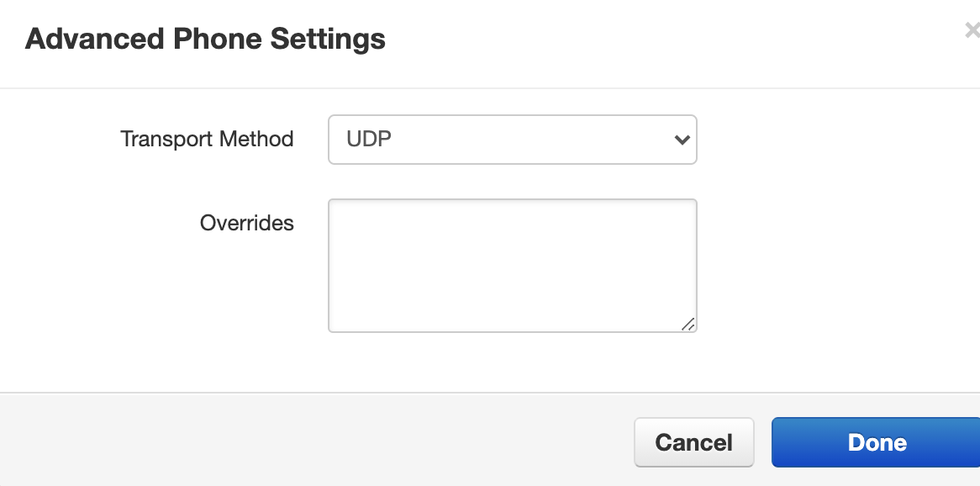Save phone settings by clicking Done
This screenshot has width=980, height=486.
click(x=877, y=442)
